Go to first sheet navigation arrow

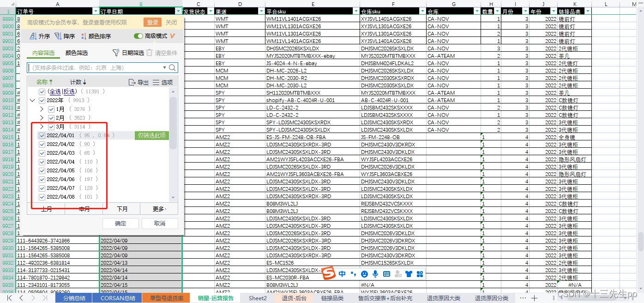coord(9,298)
